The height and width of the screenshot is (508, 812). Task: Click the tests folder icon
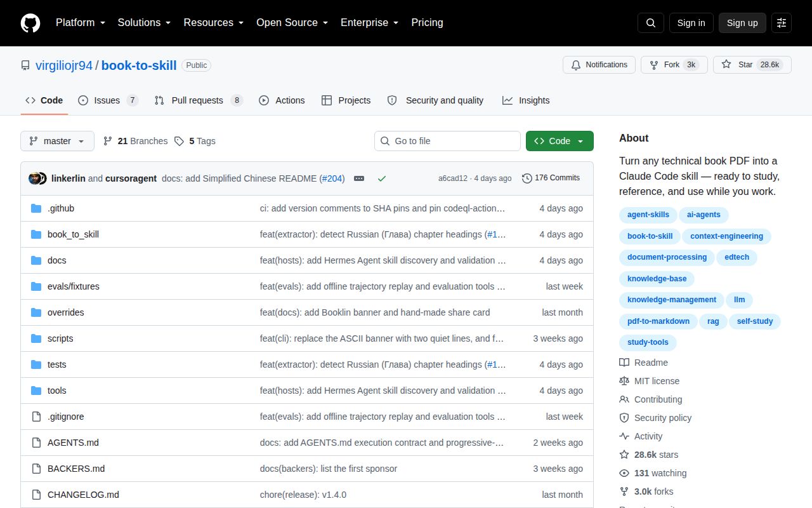(x=36, y=364)
